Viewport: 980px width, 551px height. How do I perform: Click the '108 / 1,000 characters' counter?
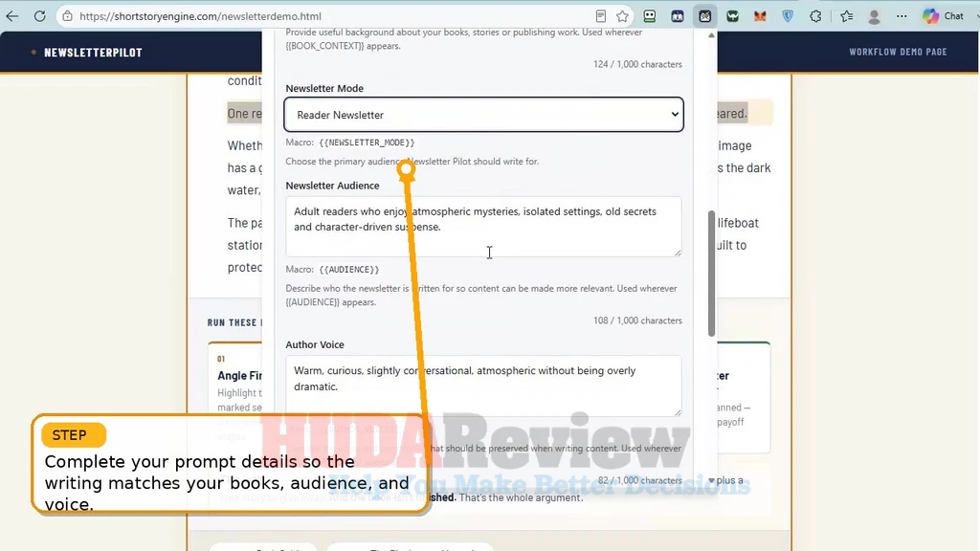pos(637,320)
